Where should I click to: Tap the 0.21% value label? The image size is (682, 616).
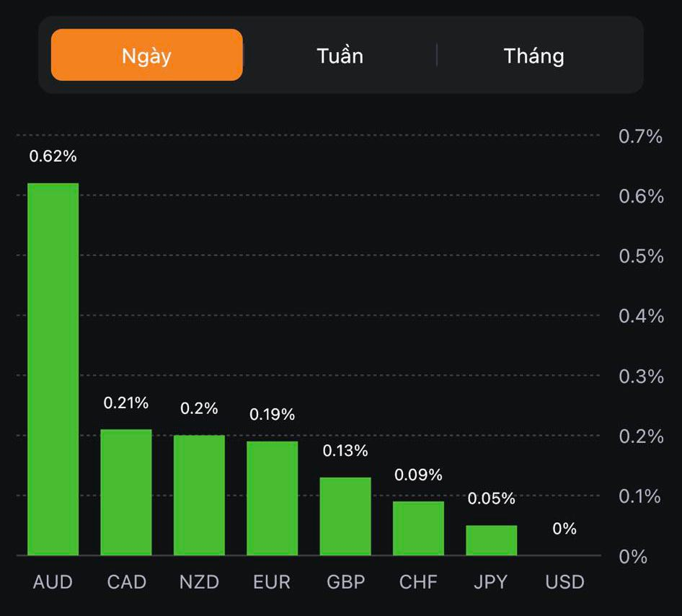pos(126,403)
